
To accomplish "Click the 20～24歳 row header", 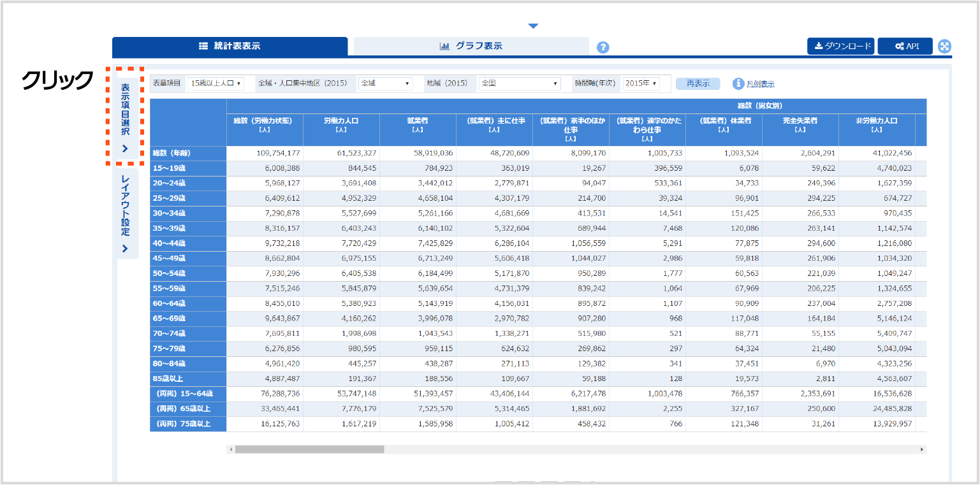I will point(188,184).
